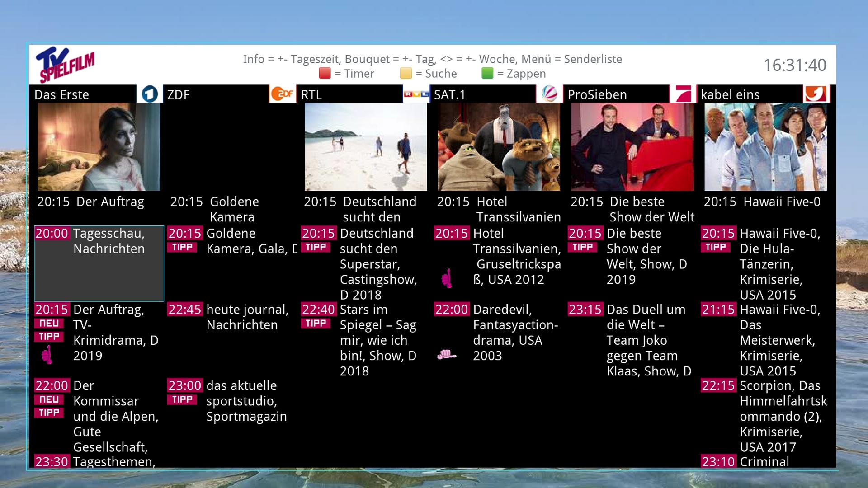Select 23:15 Das Duell um die Welt
The image size is (868, 488).
632,340
